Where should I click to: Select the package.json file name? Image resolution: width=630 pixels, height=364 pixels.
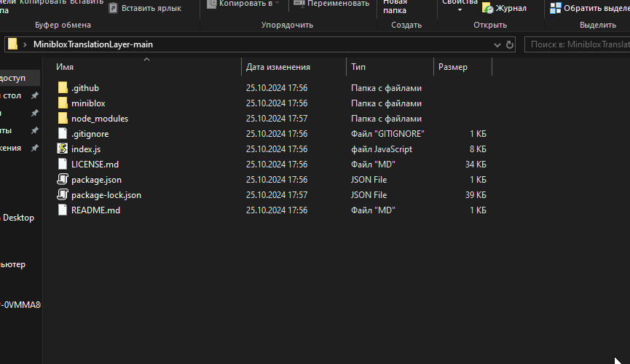coord(96,180)
